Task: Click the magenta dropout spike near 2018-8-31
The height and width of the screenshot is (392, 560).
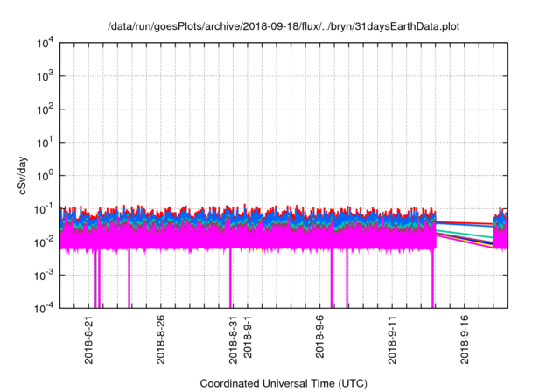Action: (x=230, y=277)
